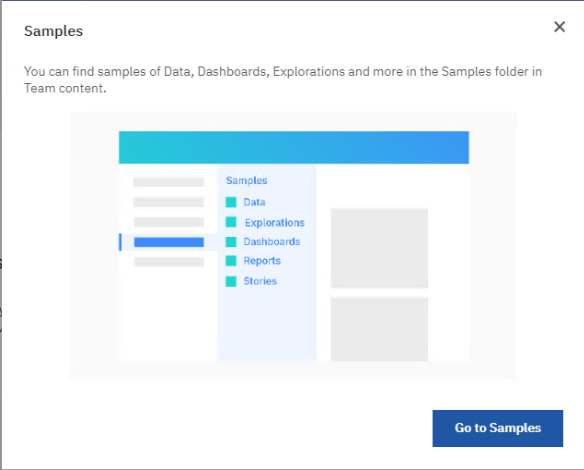584x470 pixels.
Task: Close the Samples dialog with the X
Action: point(559,27)
